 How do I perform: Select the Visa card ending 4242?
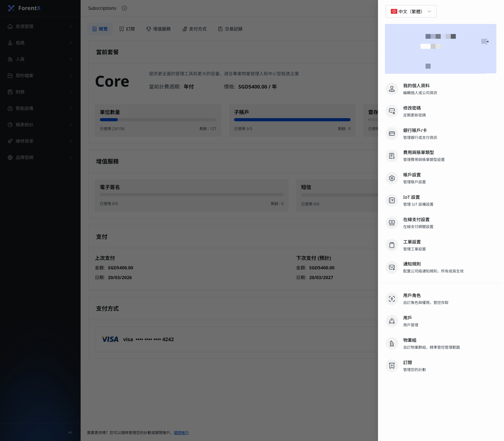click(236, 339)
